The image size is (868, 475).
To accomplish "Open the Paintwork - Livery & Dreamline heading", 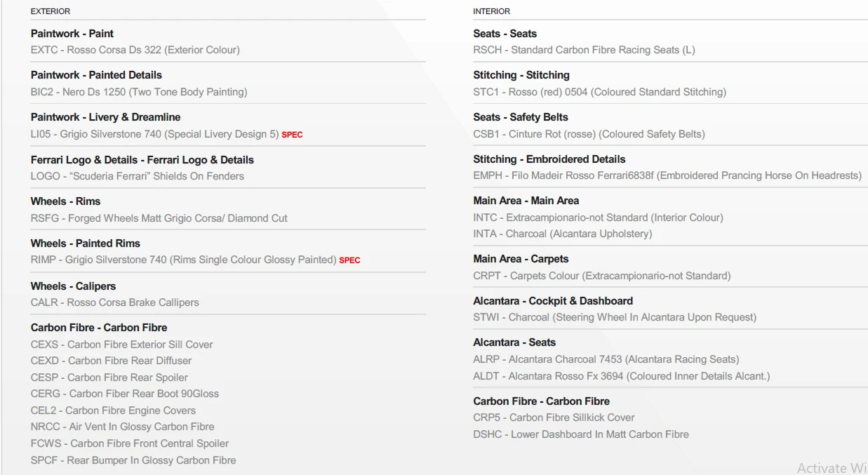I will [x=105, y=117].
